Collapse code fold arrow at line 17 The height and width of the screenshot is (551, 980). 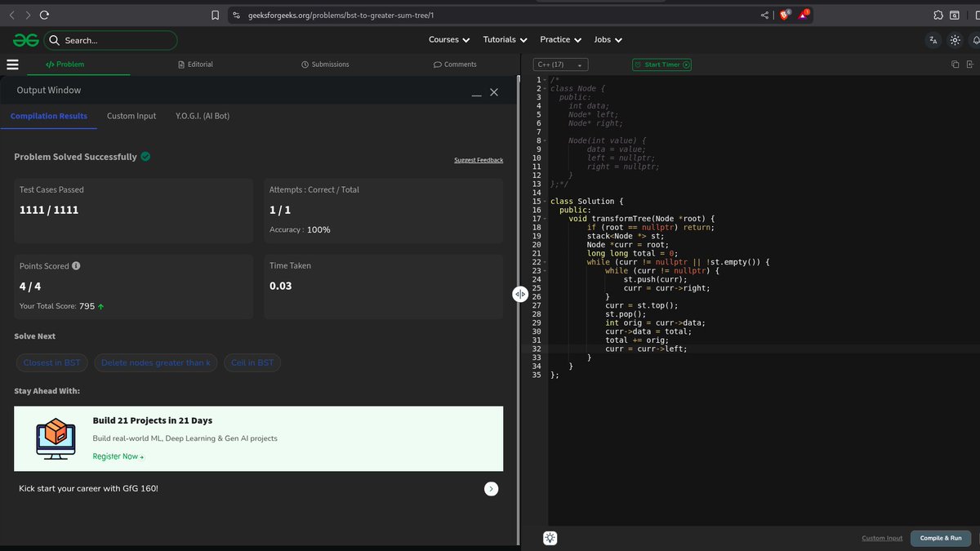coord(545,219)
